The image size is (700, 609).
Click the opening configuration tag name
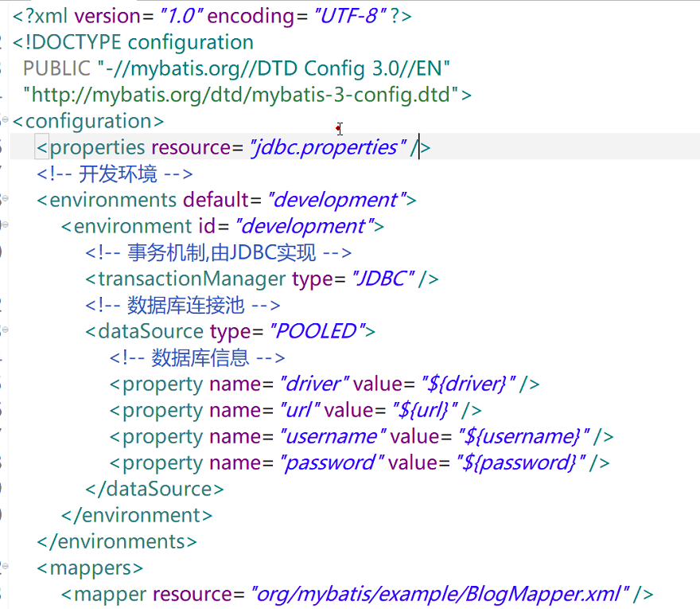pos(88,121)
